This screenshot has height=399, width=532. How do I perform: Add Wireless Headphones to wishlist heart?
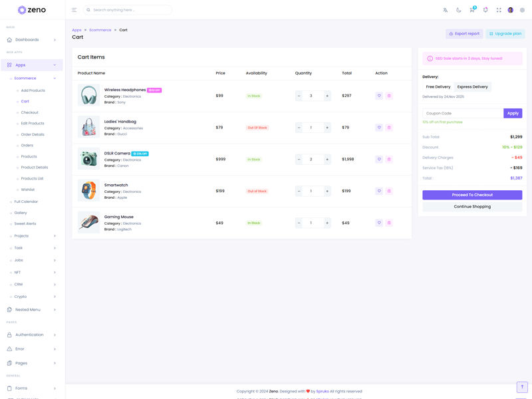[x=379, y=96]
